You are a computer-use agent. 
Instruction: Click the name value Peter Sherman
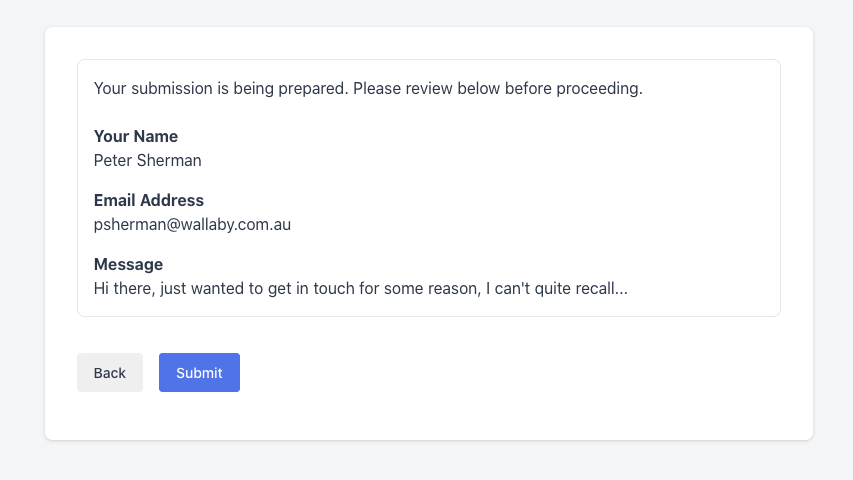point(147,161)
